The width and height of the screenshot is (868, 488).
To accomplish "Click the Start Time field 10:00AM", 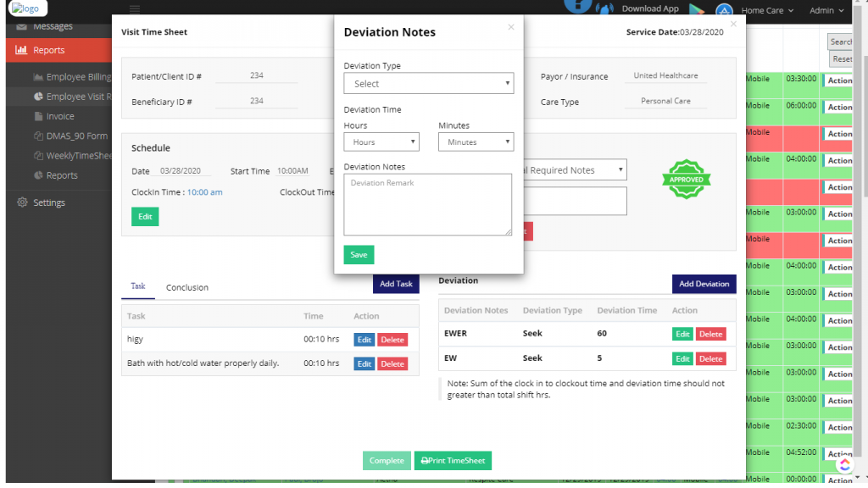I will [292, 171].
